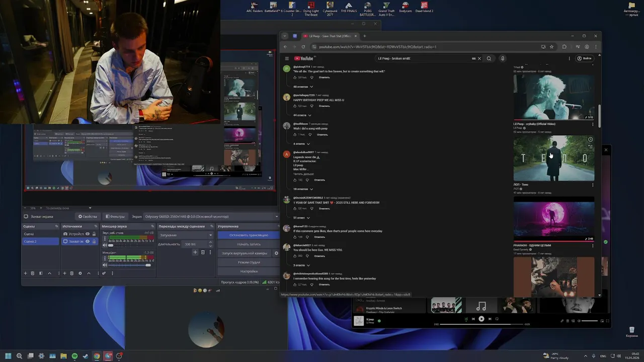Open desktop audio channel options menu dots

[x=105, y=238]
